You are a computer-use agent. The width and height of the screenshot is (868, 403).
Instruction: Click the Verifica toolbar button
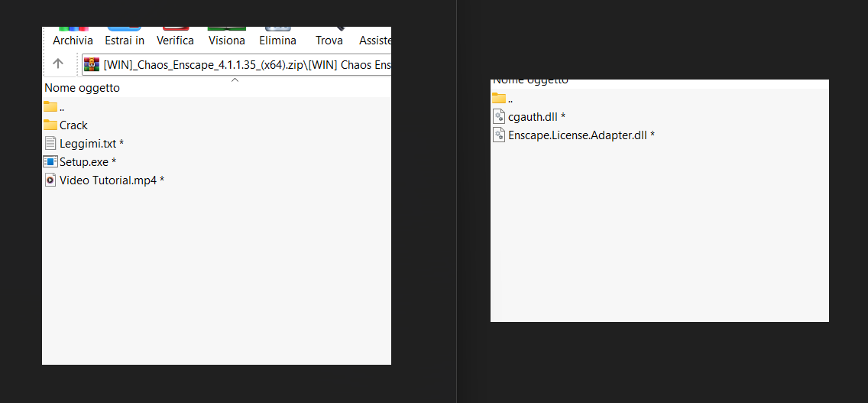click(x=176, y=37)
